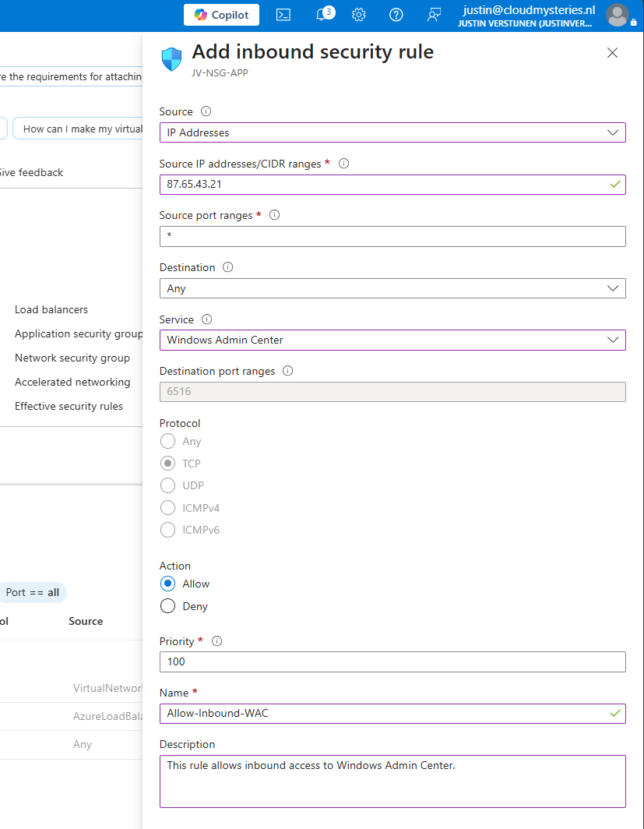Click the shield icon beside the panel title
Viewport: 644px width, 829px height.
click(171, 58)
